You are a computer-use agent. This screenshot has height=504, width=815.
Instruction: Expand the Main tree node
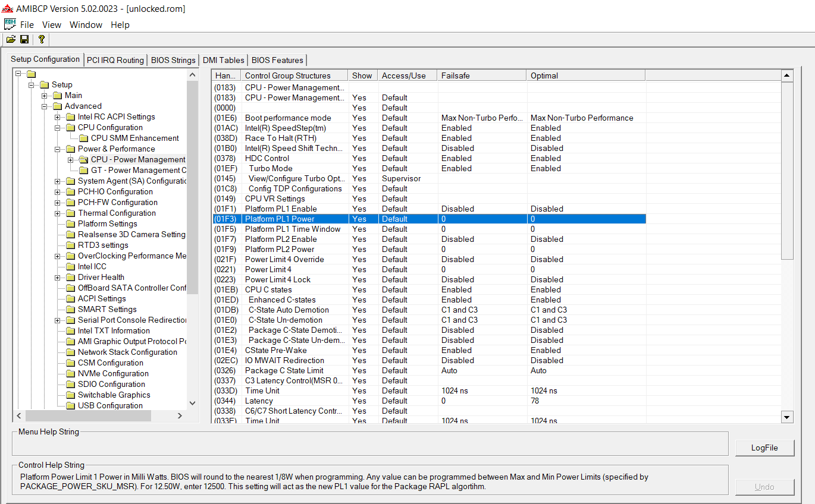click(x=45, y=96)
